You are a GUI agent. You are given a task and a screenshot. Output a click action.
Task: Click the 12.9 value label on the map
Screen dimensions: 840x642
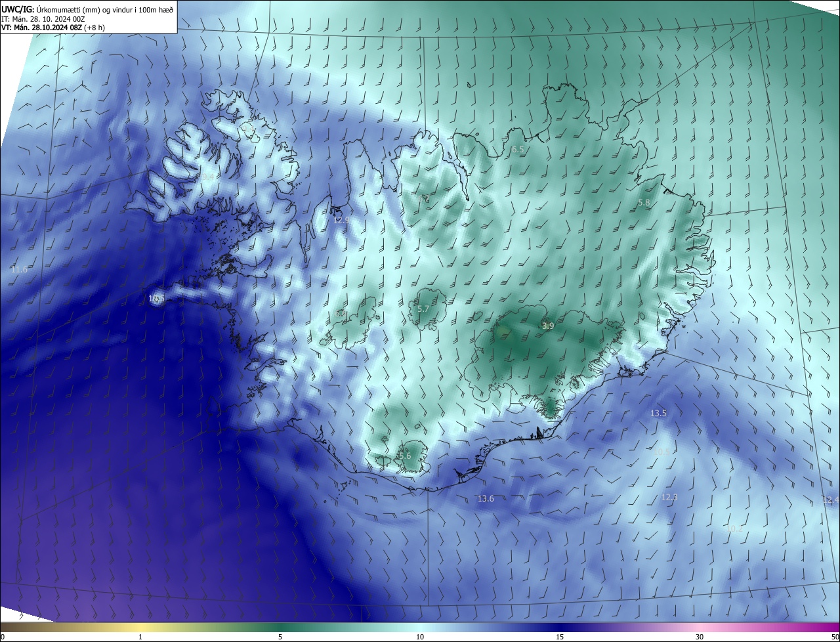pos(341,220)
